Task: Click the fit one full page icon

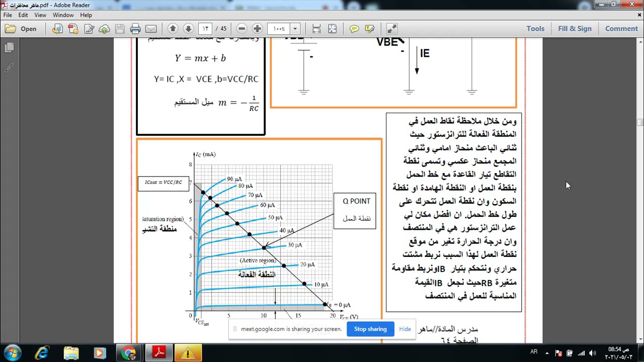Action: pyautogui.click(x=332, y=29)
